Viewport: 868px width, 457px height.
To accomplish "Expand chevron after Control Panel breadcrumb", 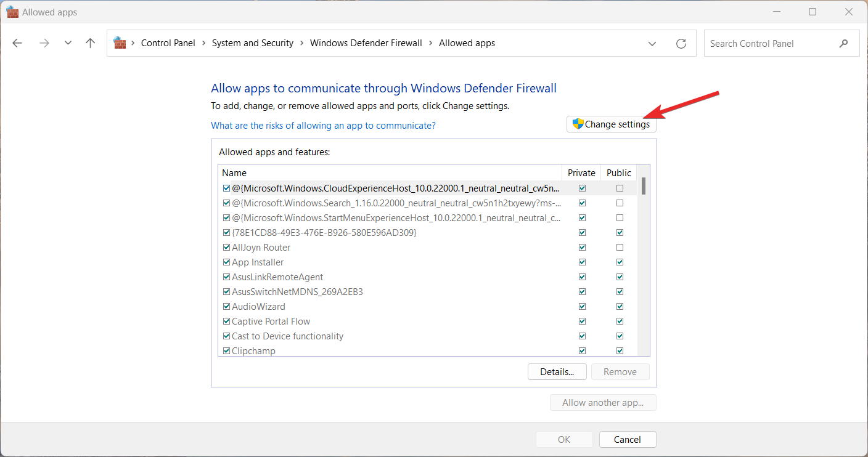I will click(203, 43).
